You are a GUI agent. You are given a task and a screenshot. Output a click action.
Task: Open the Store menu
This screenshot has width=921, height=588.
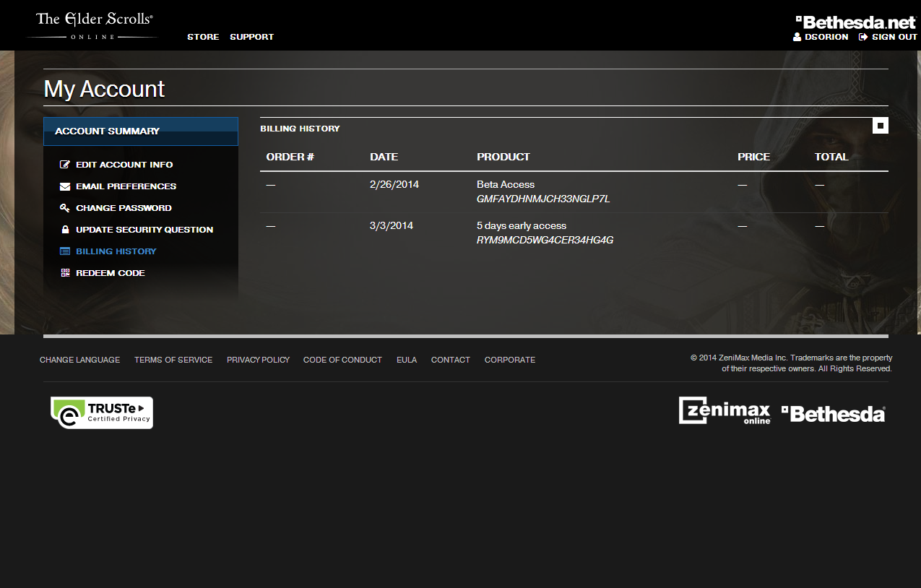tap(203, 37)
